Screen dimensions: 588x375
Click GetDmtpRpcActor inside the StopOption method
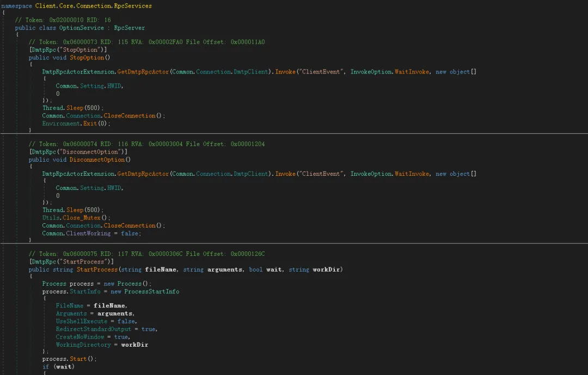pos(143,72)
